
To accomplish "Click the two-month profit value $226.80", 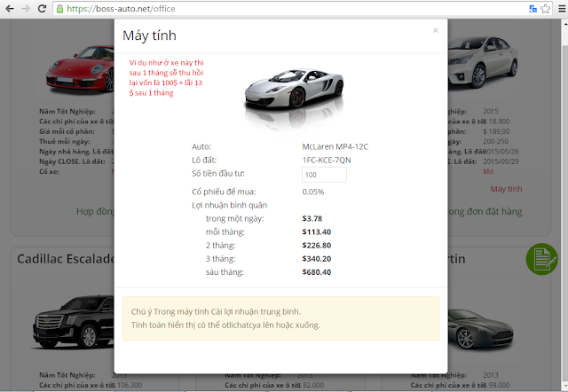I will coord(317,246).
